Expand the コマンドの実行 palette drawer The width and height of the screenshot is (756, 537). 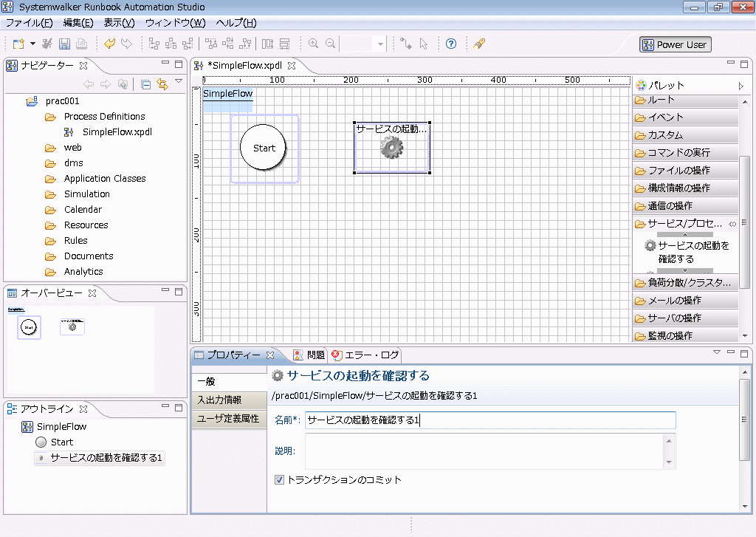click(685, 153)
